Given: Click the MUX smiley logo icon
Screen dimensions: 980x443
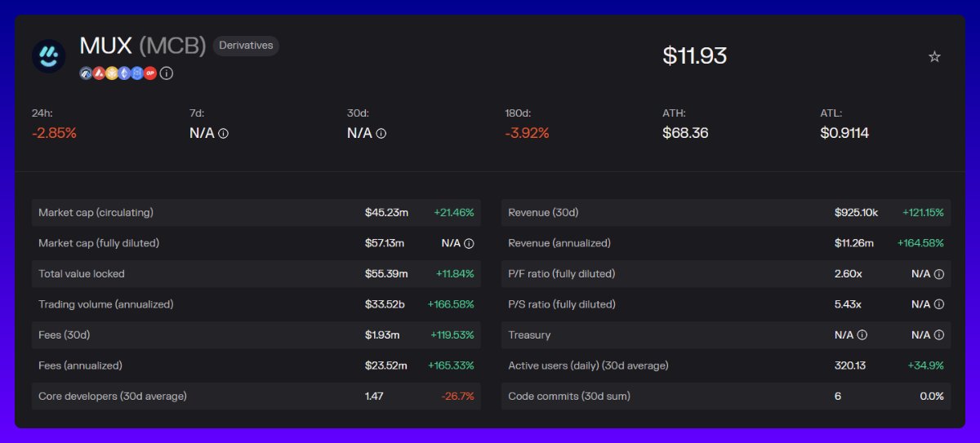Looking at the screenshot, I should (x=49, y=55).
